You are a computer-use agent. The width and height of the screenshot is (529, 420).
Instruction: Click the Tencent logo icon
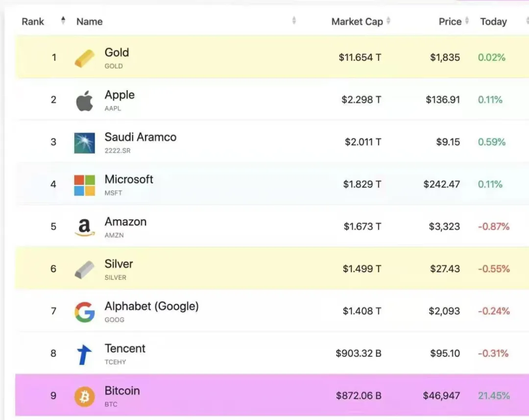[x=84, y=354]
